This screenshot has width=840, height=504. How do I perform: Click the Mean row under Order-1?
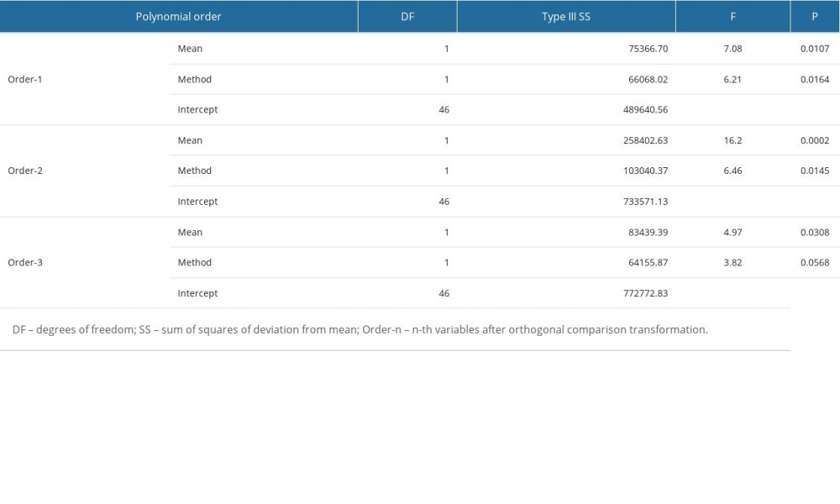190,49
